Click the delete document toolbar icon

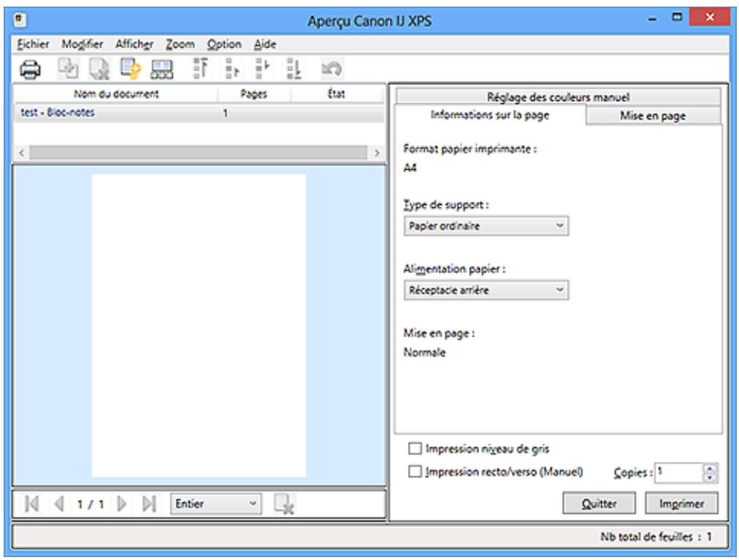click(x=97, y=70)
